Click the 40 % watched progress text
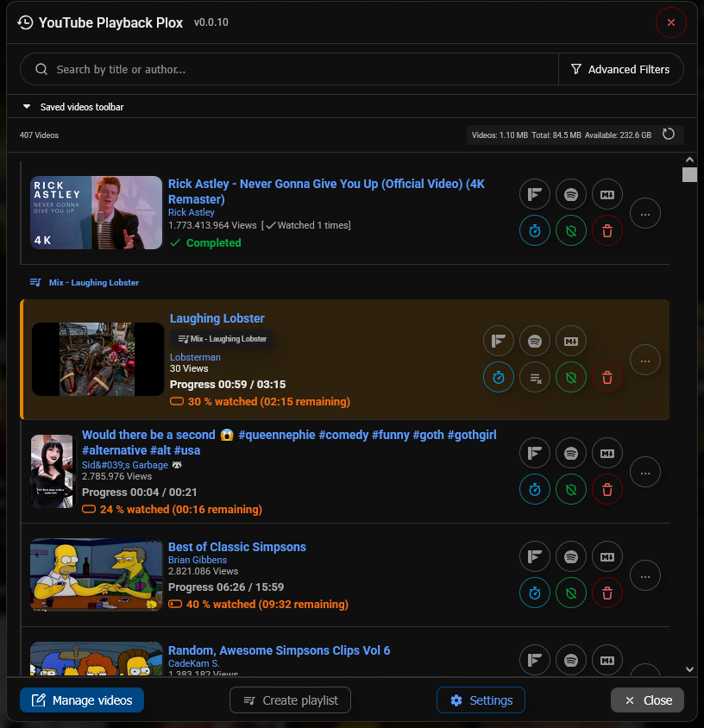This screenshot has width=704, height=728. (267, 604)
